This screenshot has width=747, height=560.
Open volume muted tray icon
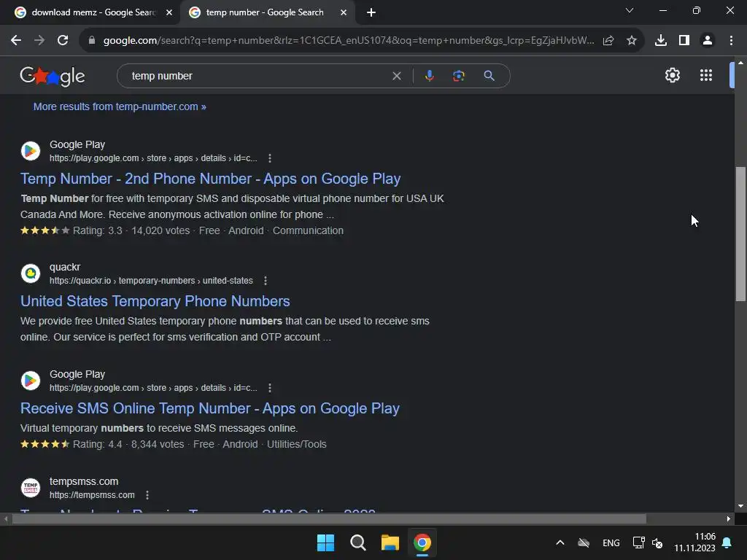(x=657, y=542)
